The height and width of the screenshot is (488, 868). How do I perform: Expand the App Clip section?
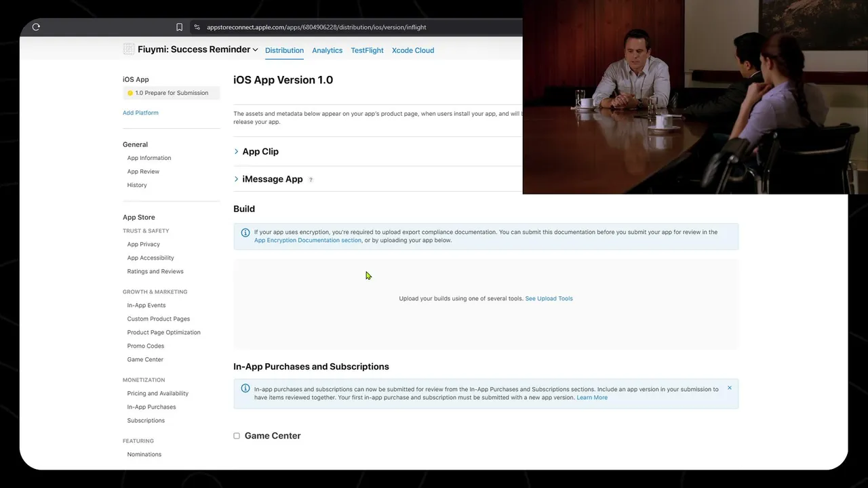click(236, 151)
